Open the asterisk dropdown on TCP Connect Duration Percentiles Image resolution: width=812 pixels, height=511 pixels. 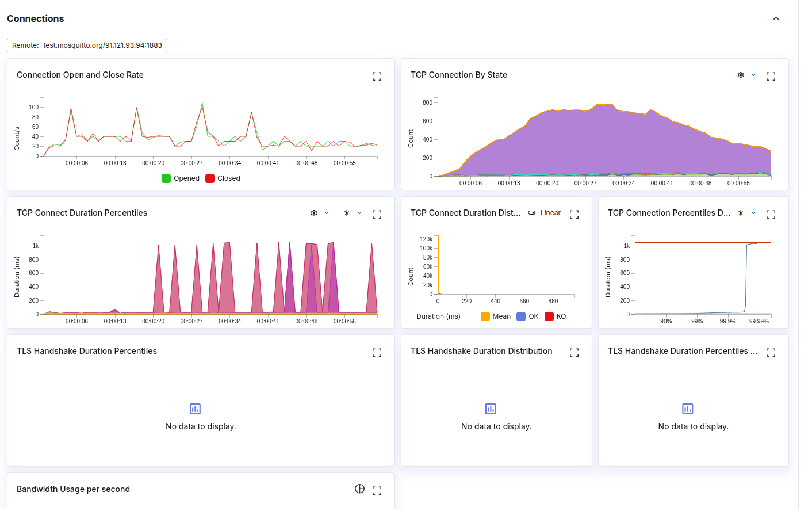pyautogui.click(x=353, y=213)
